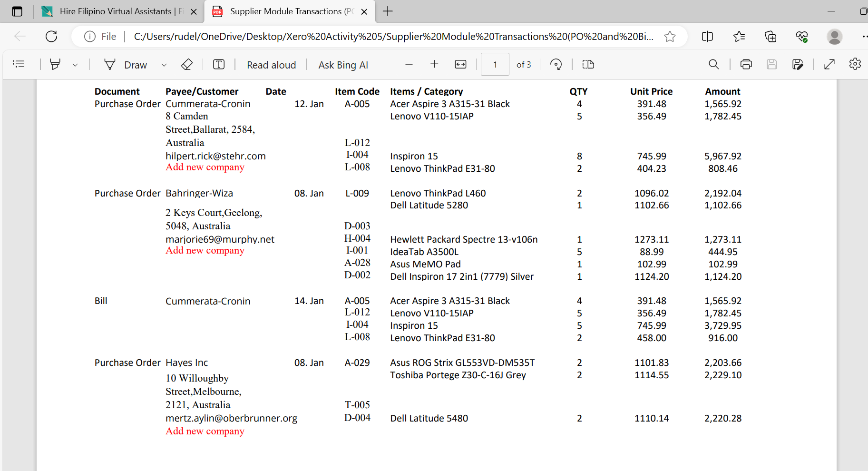Rotate the PDF page
868x471 pixels.
[556, 64]
